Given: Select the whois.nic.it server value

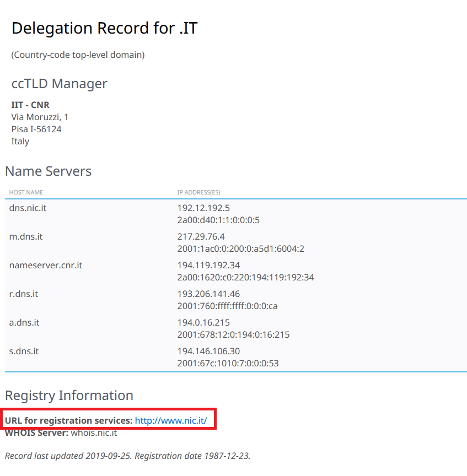Looking at the screenshot, I should [x=94, y=432].
